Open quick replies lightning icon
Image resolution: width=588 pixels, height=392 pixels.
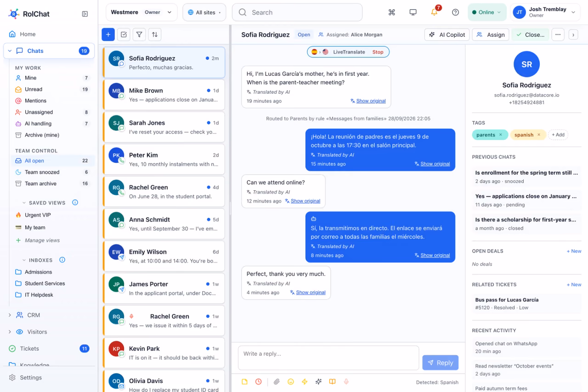(x=304, y=382)
